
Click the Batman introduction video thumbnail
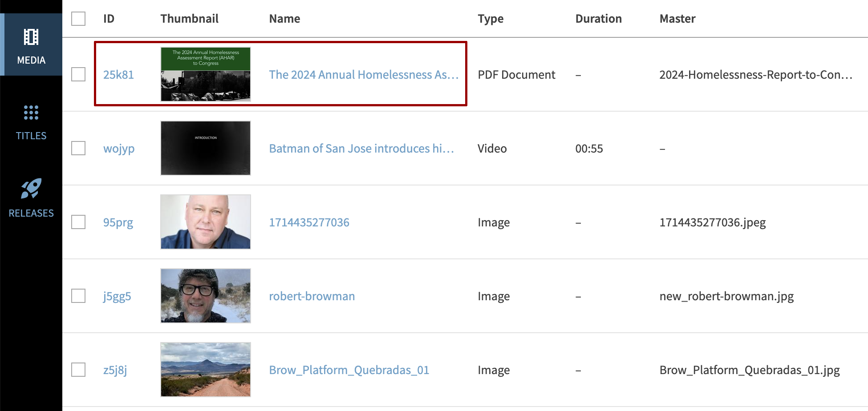tap(205, 148)
